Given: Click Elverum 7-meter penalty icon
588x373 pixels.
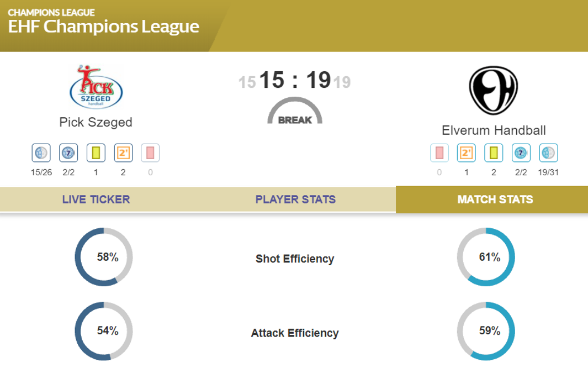Looking at the screenshot, I should click(x=521, y=153).
